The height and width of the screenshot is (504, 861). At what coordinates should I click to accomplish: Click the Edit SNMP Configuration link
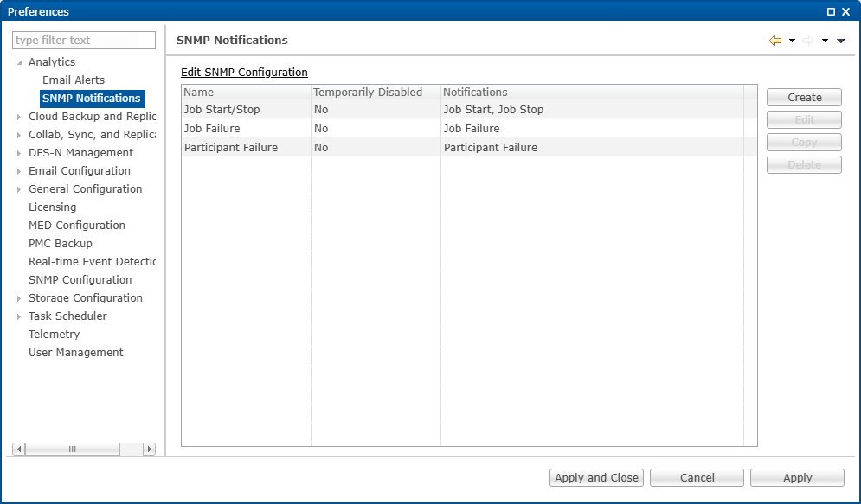pos(244,73)
